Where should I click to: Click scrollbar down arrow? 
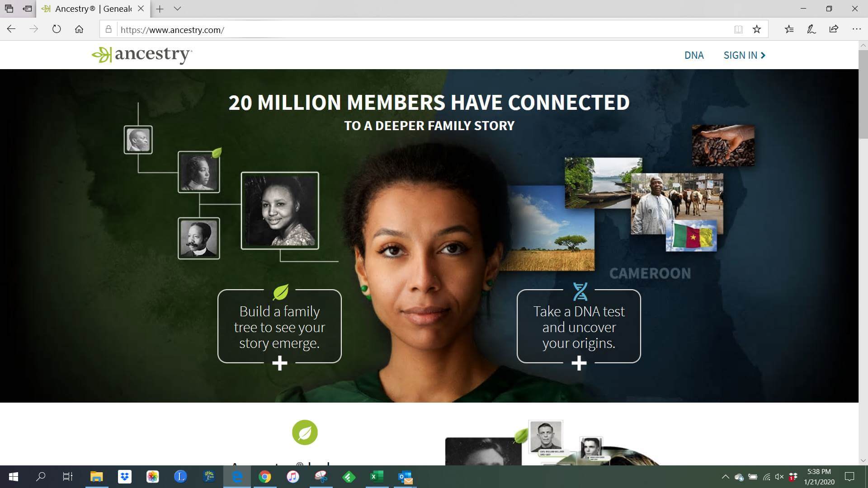pyautogui.click(x=863, y=460)
